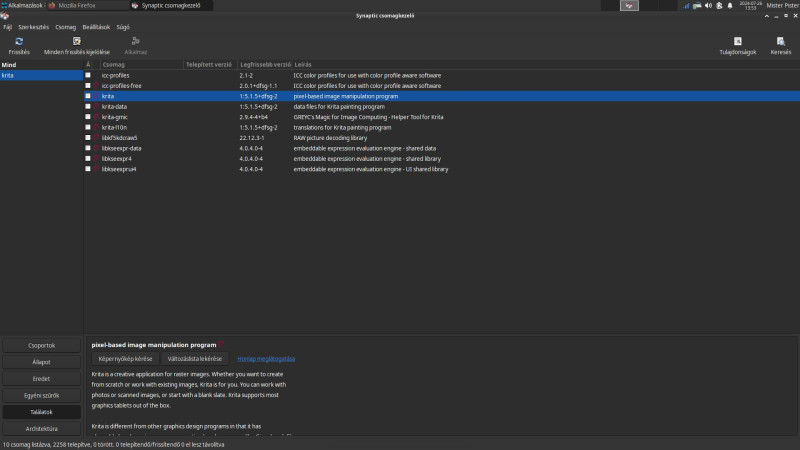Click Képernyőkép kérése button
This screenshot has height=450, width=800.
pyautogui.click(x=125, y=359)
